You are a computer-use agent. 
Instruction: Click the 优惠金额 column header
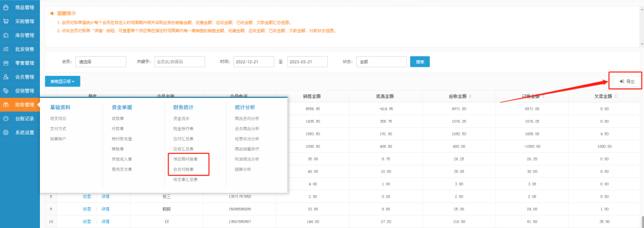(385, 97)
